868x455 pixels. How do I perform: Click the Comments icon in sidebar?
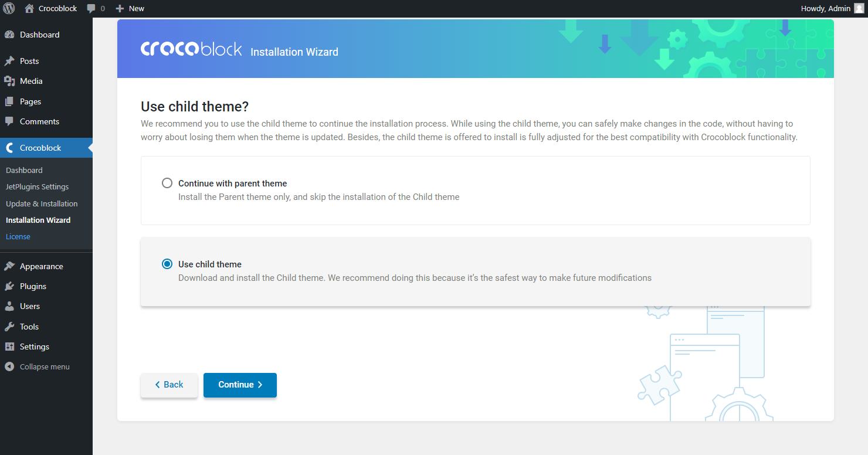(9, 121)
